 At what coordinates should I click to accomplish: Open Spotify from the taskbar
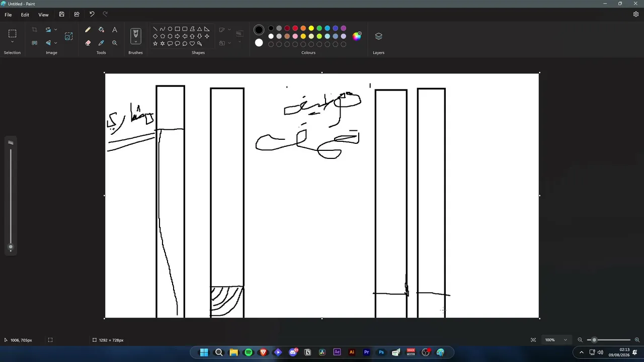click(x=248, y=352)
